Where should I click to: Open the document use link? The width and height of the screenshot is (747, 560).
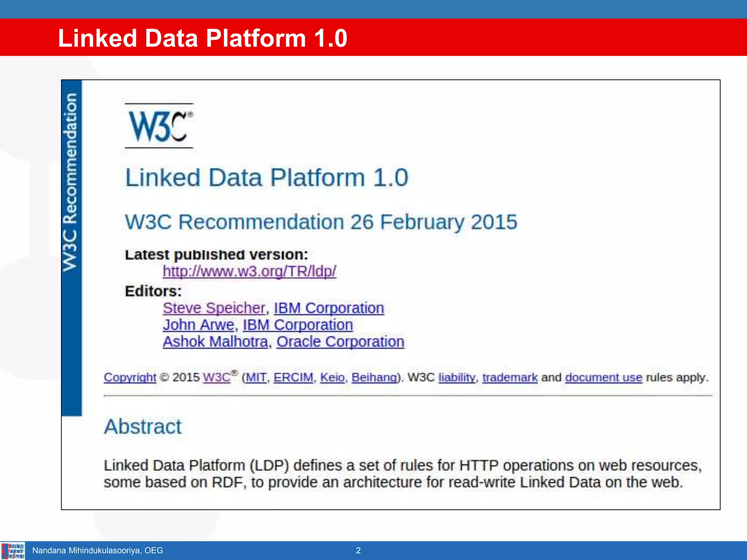604,377
